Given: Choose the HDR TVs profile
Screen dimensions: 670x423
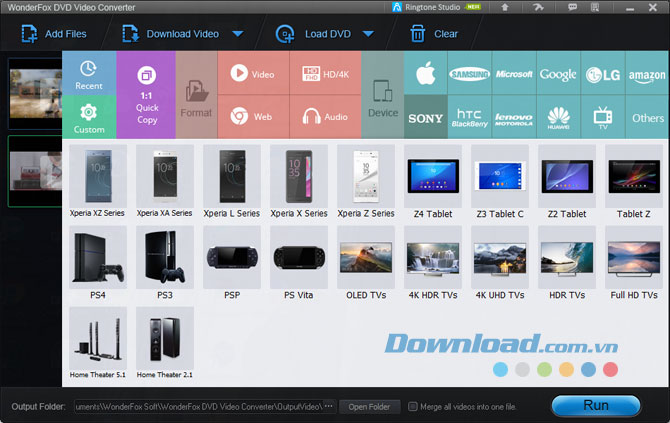Looking at the screenshot, I should click(567, 263).
